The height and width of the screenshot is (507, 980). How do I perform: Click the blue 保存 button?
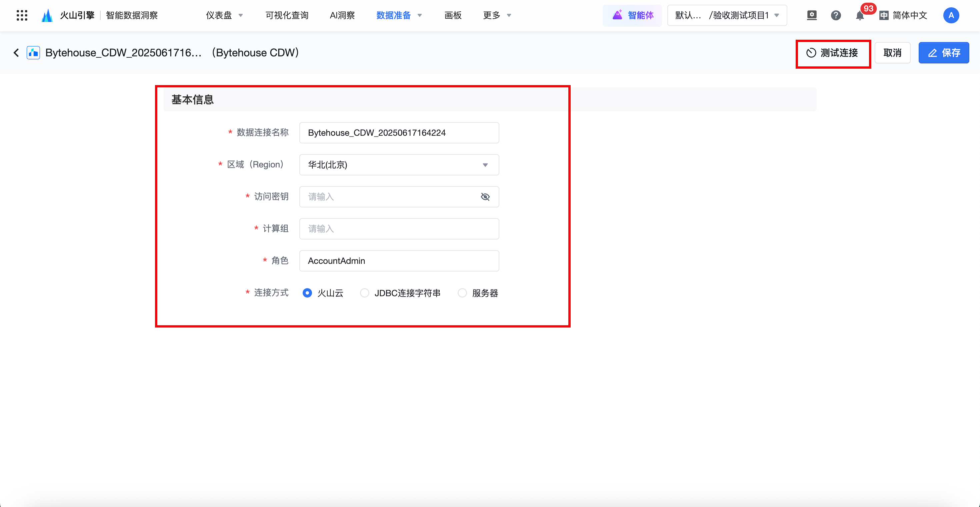[943, 53]
